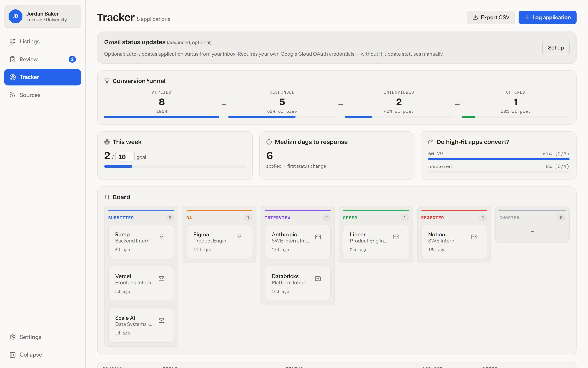Click the Ghosted count badge 0
Viewport: 588px width, 368px height.
(561, 218)
